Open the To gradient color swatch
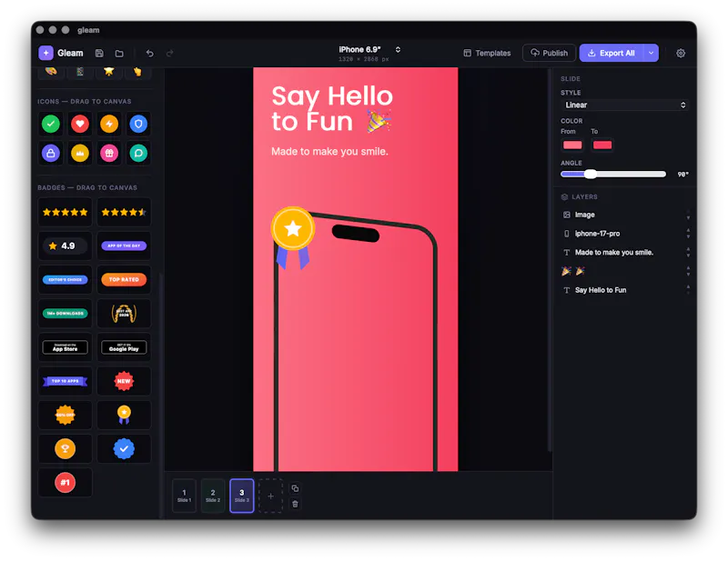 coord(602,145)
